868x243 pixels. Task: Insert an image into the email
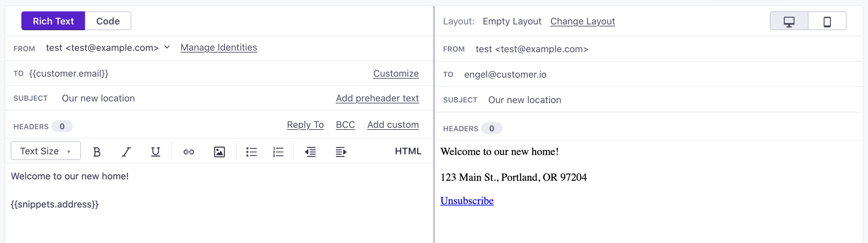click(x=220, y=152)
